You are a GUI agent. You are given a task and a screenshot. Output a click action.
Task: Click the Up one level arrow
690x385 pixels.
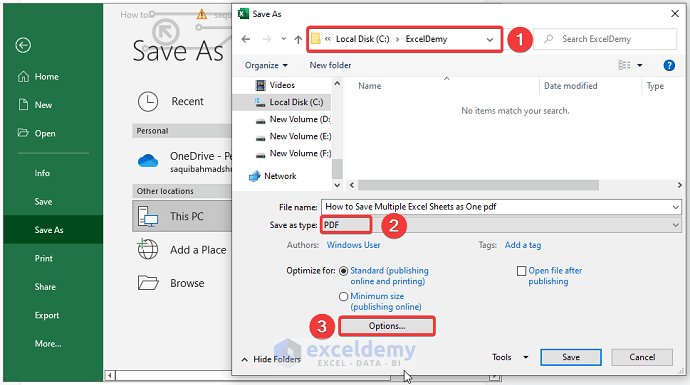298,39
